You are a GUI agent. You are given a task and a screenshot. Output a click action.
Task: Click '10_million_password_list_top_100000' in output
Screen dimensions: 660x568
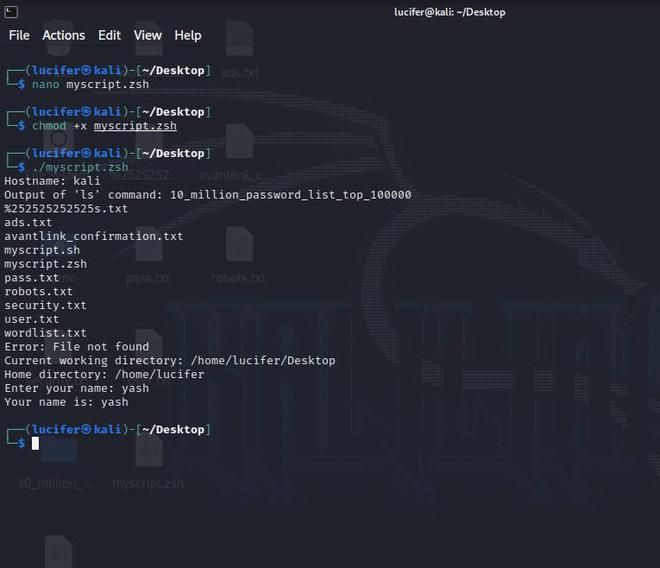click(x=290, y=195)
